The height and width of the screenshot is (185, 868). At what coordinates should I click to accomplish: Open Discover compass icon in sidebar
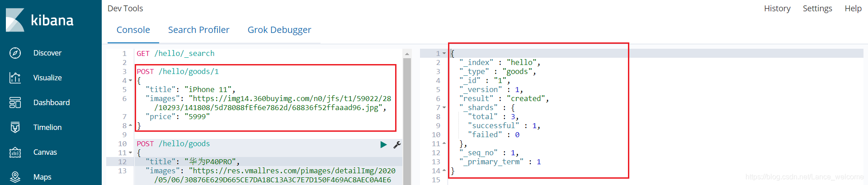tap(15, 53)
